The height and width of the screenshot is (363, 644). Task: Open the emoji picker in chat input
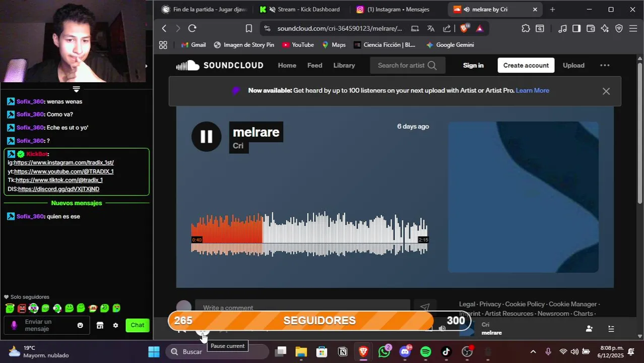80,326
